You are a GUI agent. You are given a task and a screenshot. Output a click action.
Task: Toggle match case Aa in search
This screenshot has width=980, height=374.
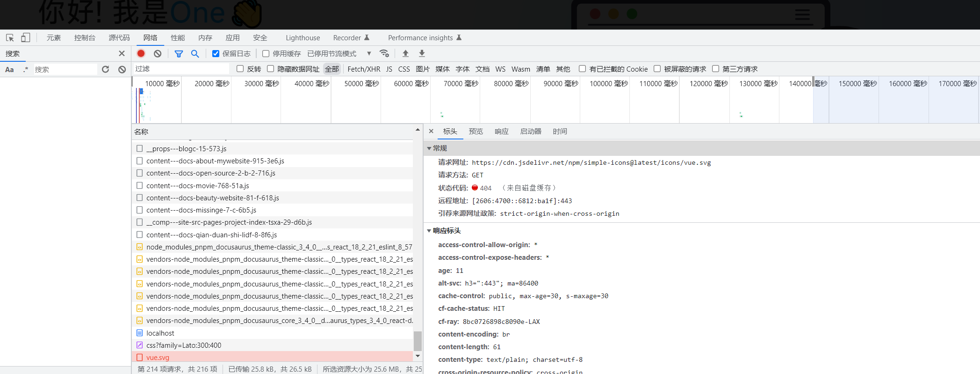[x=9, y=69]
